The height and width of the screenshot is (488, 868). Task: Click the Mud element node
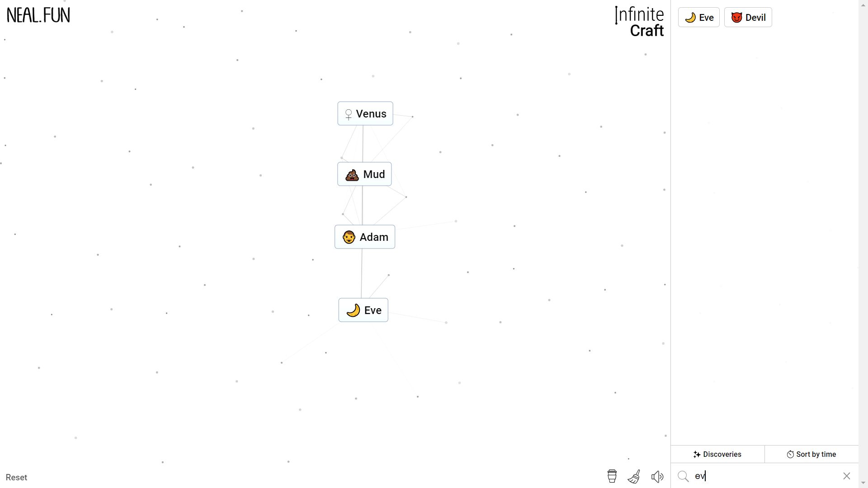point(365,174)
